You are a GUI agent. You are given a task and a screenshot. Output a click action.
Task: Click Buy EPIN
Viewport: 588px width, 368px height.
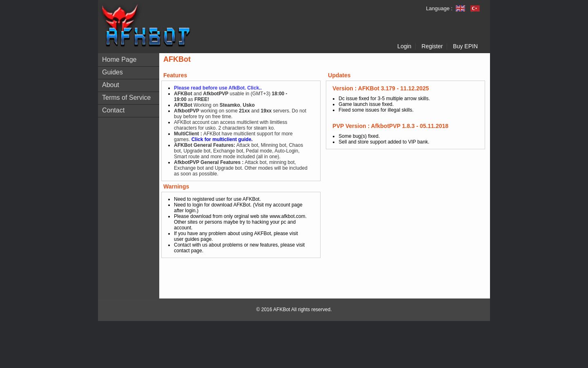click(465, 46)
